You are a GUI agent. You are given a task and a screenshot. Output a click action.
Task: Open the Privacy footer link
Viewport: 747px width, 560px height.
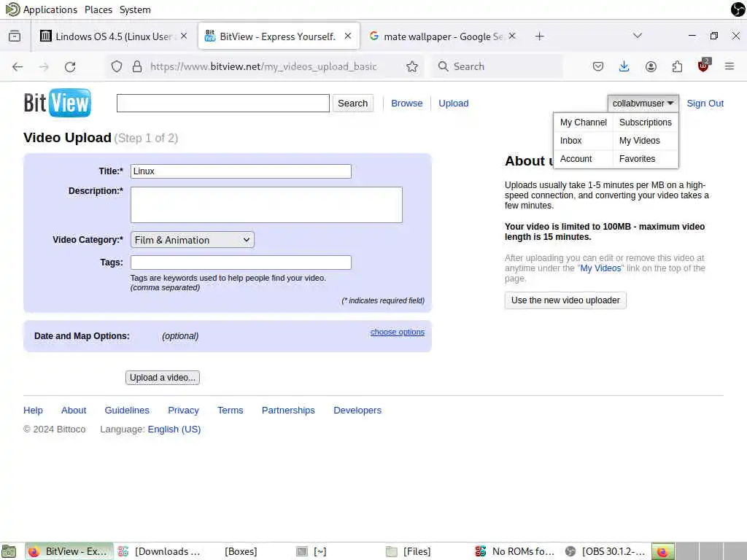(183, 410)
